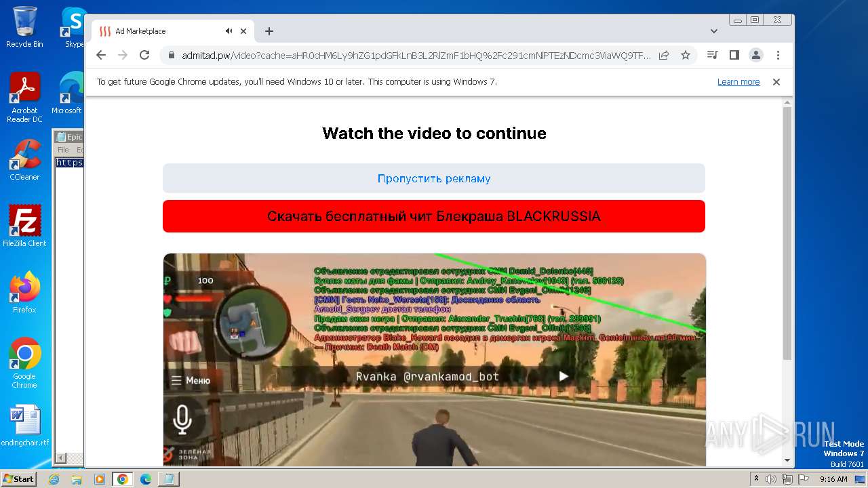Click Скачать бесплатный чит Блекраша BLACKRUSSIA button

coord(434,216)
